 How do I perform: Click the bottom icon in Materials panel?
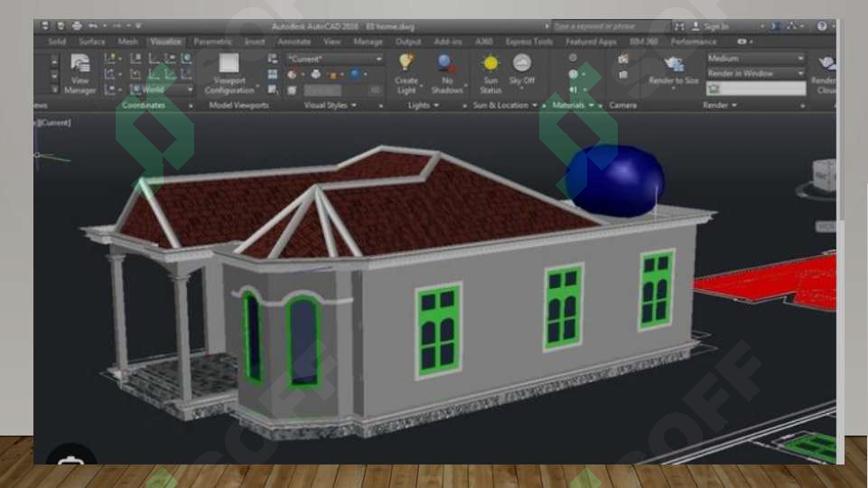(573, 89)
